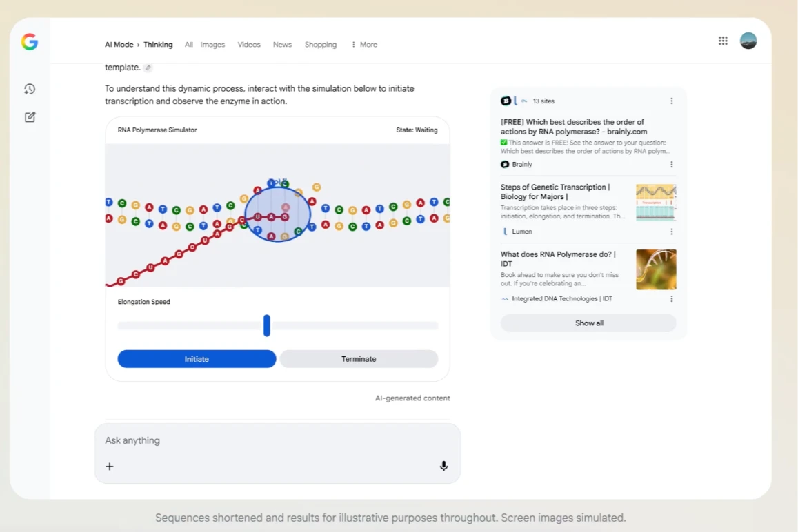Click the plus attach icon in prompt box
Viewport: 798px width, 532px height.
pos(109,467)
